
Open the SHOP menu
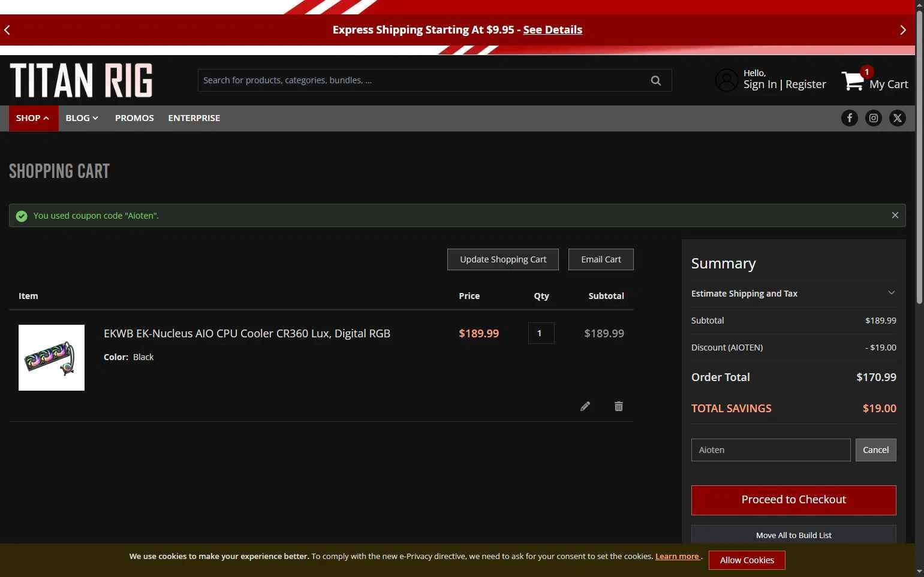(x=33, y=118)
